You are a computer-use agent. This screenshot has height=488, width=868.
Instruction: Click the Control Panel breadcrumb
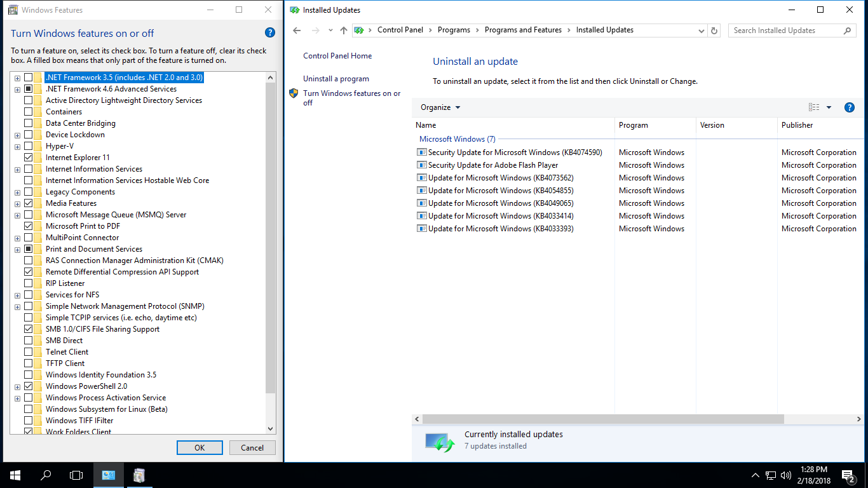[x=400, y=30]
